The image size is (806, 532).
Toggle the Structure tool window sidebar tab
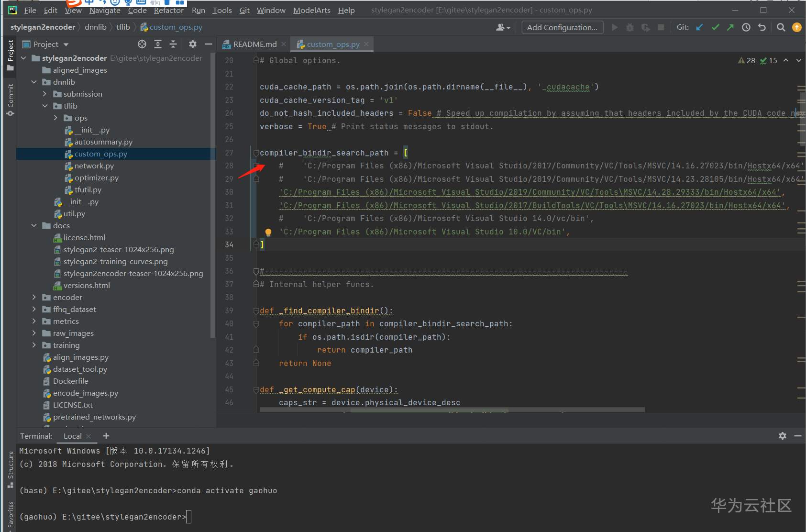click(x=10, y=469)
